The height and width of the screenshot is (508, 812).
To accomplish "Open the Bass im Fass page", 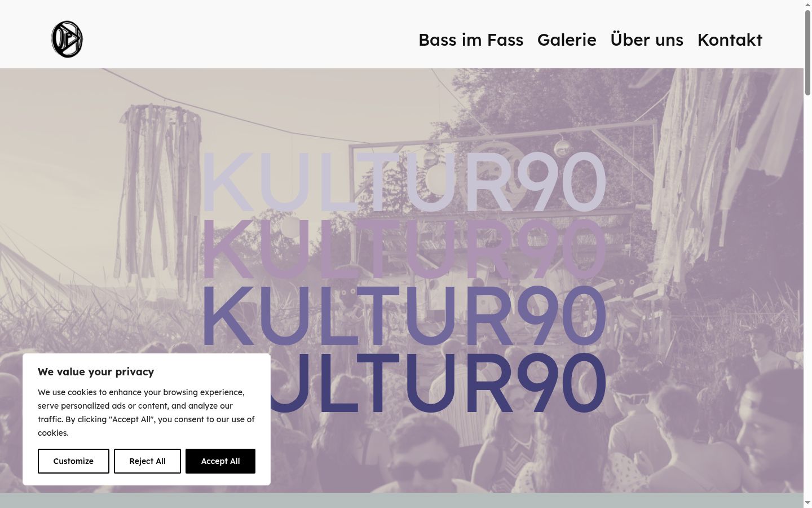I will click(471, 40).
